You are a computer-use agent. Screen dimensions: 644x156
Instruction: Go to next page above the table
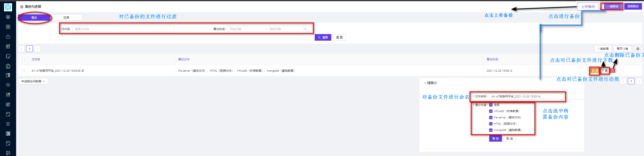click(38, 49)
